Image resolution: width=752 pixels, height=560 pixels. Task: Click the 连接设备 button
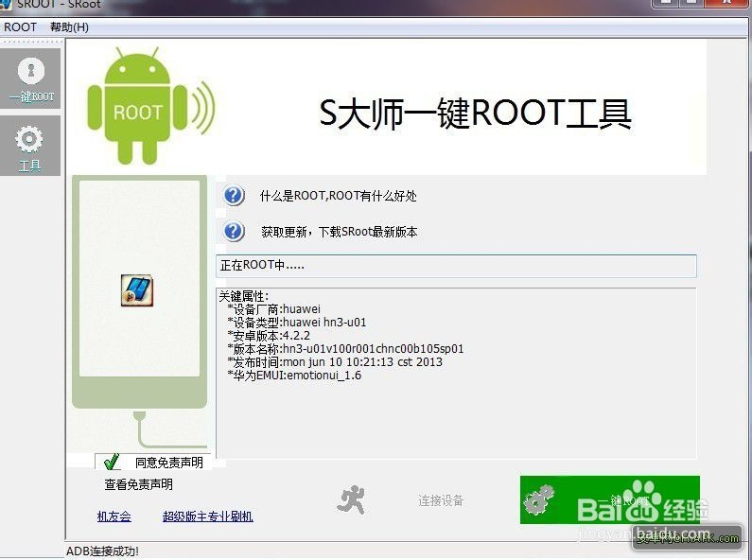[x=441, y=500]
